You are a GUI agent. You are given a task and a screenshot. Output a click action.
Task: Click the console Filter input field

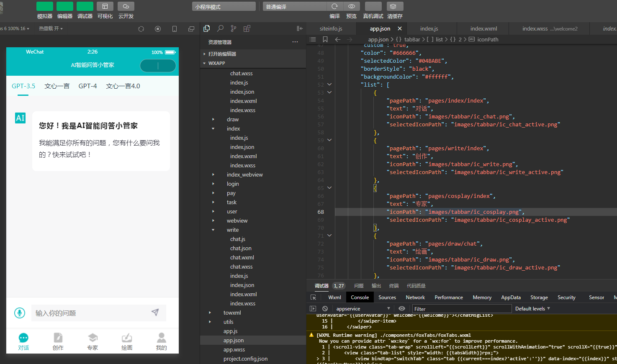click(462, 309)
